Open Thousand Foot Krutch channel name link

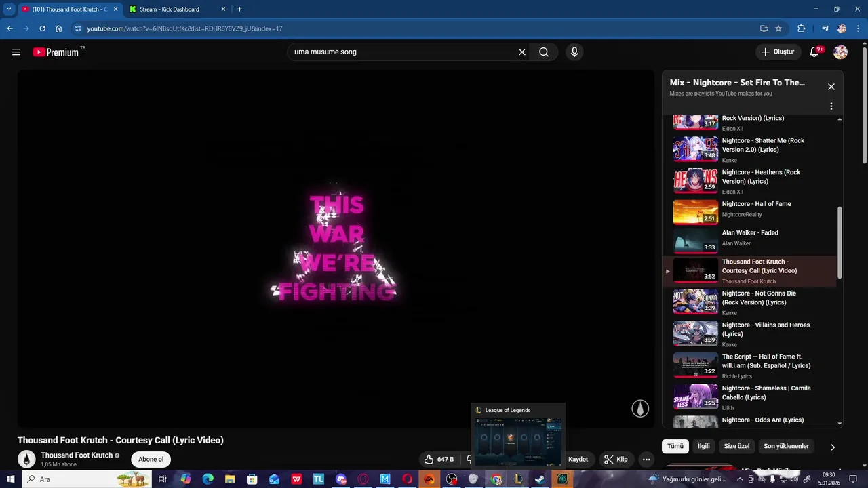pos(77,455)
